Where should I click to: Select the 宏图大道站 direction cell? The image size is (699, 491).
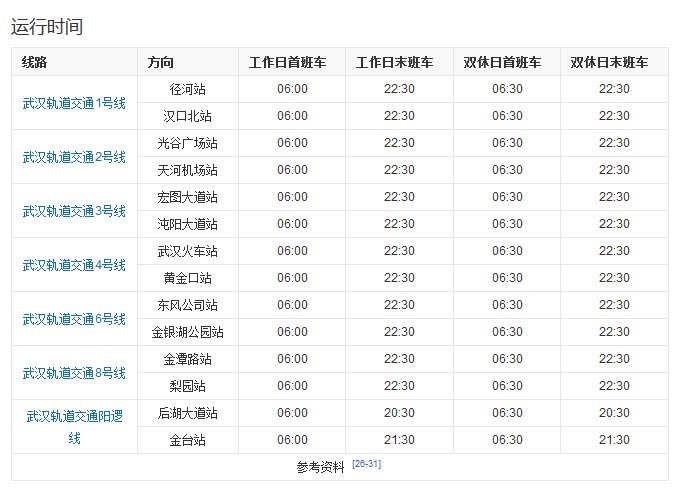[188, 197]
